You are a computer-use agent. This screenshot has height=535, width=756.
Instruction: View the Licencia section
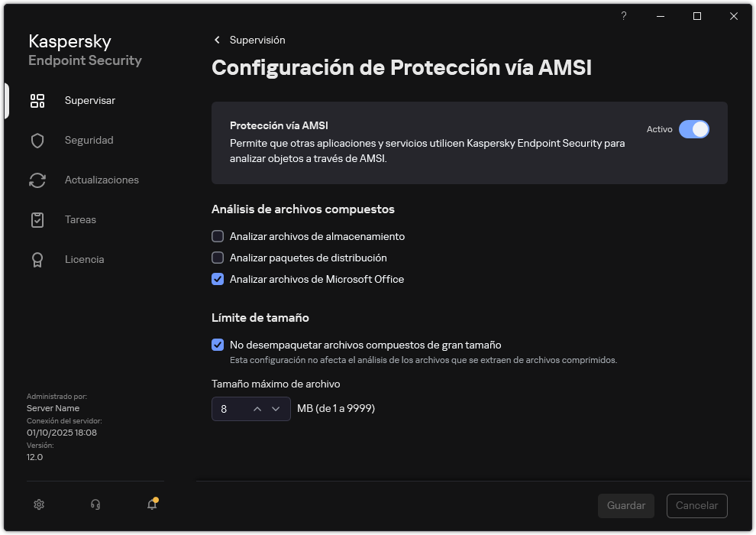tap(84, 259)
